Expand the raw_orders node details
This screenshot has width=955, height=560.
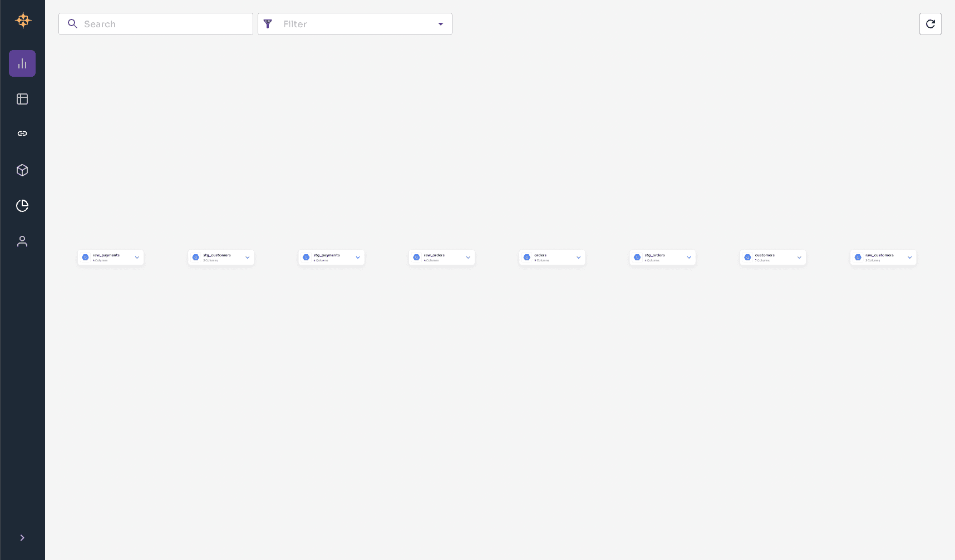click(x=467, y=257)
